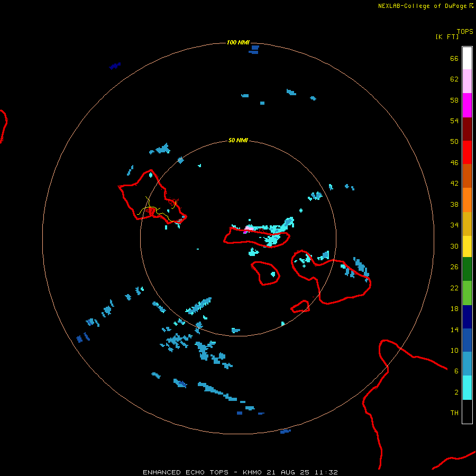Click the light pink 62 kft legend swatch
This screenshot has width=476, height=476.
tap(467, 81)
